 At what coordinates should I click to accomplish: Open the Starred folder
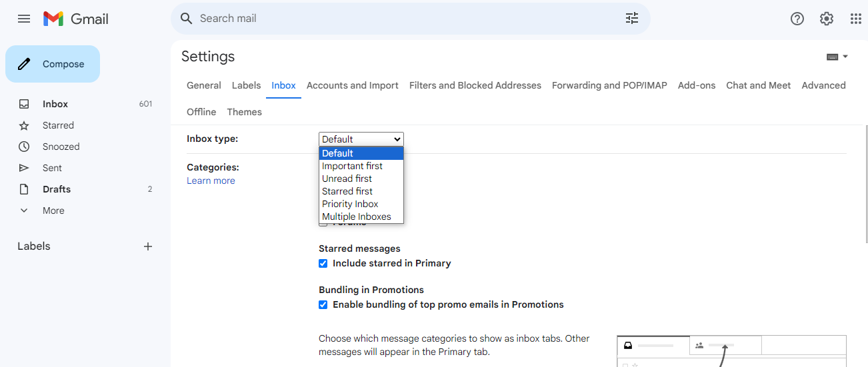[58, 125]
